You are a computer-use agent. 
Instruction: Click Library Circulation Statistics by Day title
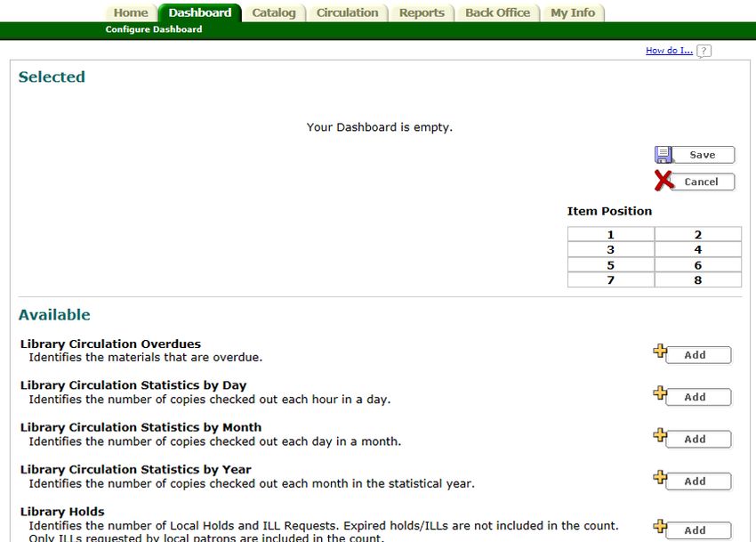pos(133,385)
